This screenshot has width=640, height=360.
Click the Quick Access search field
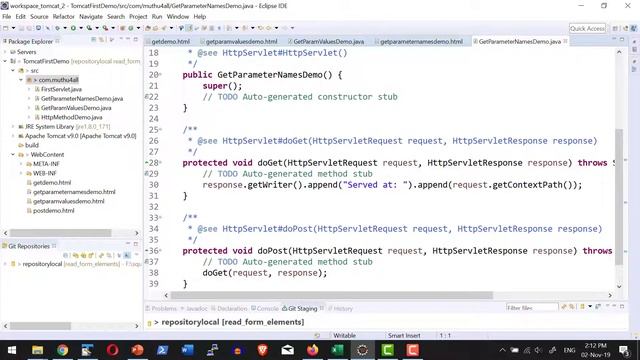pos(587,28)
